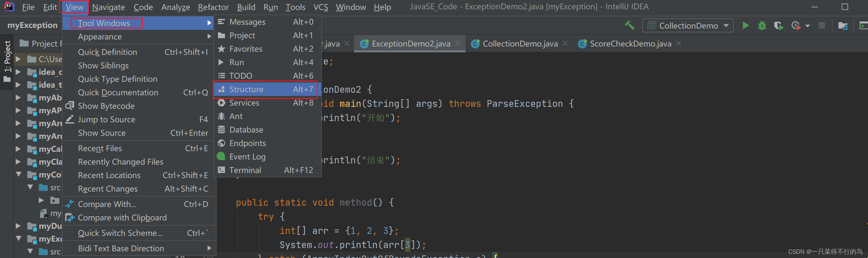
Task: Open the Code menu
Action: (143, 7)
